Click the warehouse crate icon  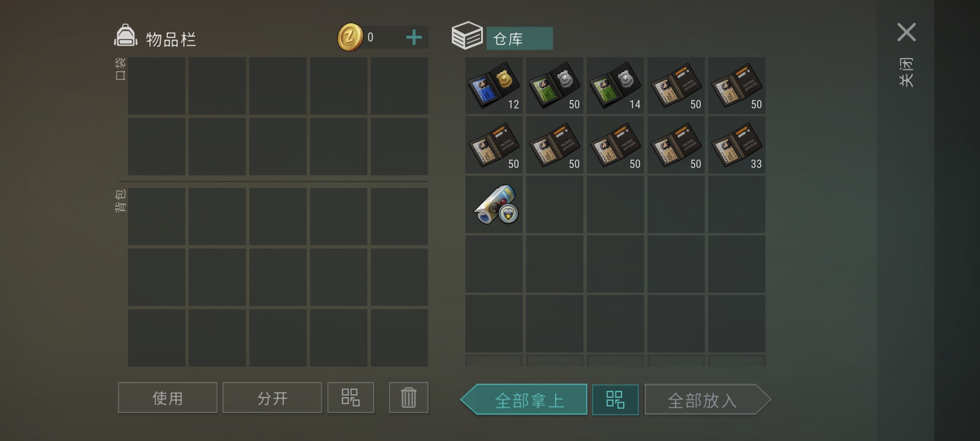pyautogui.click(x=467, y=36)
